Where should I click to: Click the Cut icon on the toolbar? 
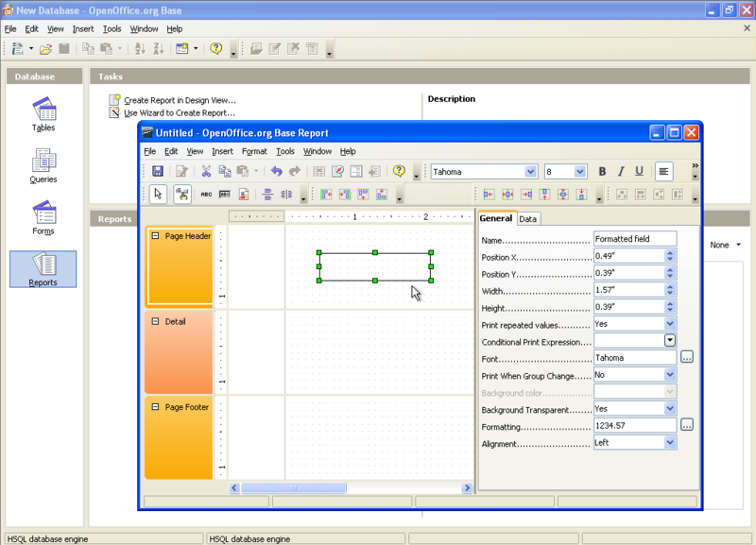tap(205, 171)
